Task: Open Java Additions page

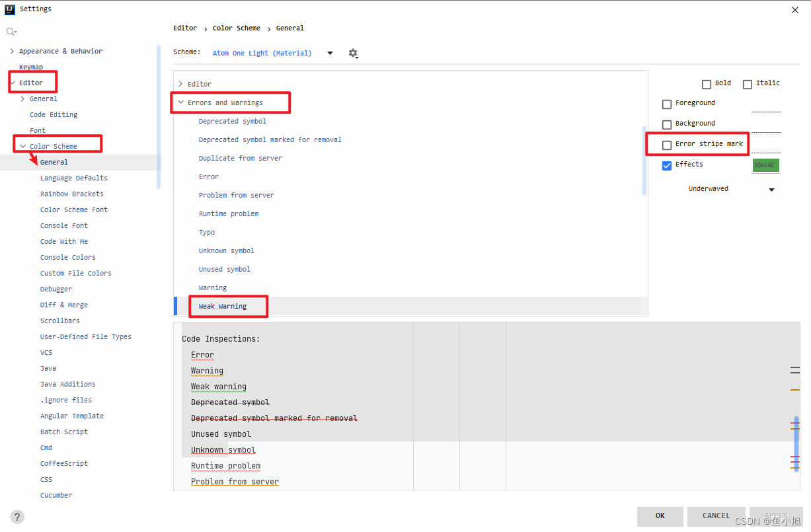Action: click(x=68, y=385)
